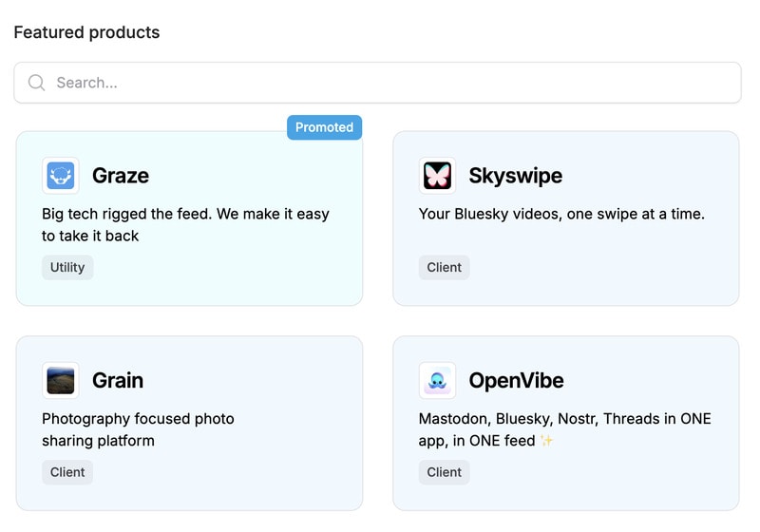Open the Grain landscape photo thumbnail
This screenshot has height=532, width=760.
pyautogui.click(x=61, y=380)
